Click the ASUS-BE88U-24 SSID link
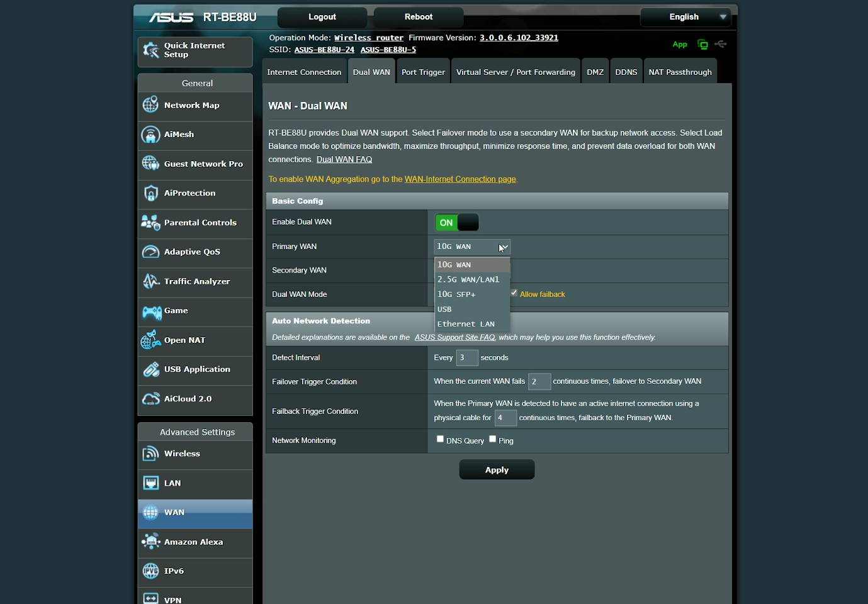Image resolution: width=868 pixels, height=604 pixels. pyautogui.click(x=324, y=50)
